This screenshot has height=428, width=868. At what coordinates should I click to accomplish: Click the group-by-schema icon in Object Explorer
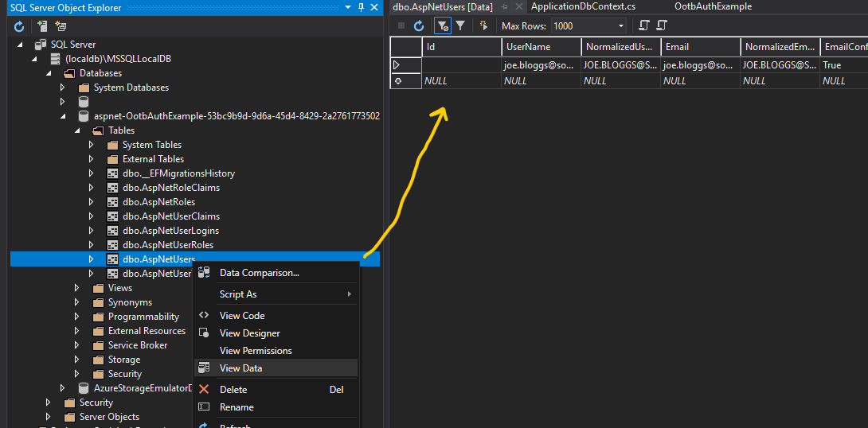coord(61,26)
